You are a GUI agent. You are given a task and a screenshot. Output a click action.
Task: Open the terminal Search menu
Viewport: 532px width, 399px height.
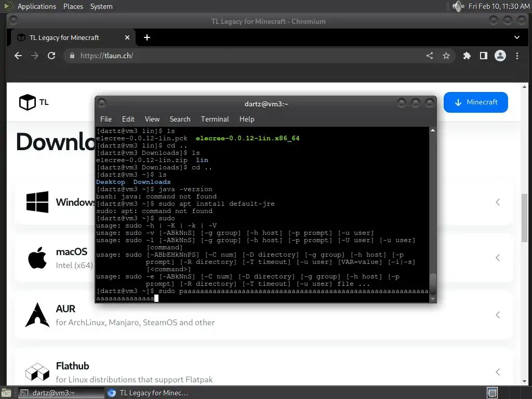pyautogui.click(x=180, y=119)
